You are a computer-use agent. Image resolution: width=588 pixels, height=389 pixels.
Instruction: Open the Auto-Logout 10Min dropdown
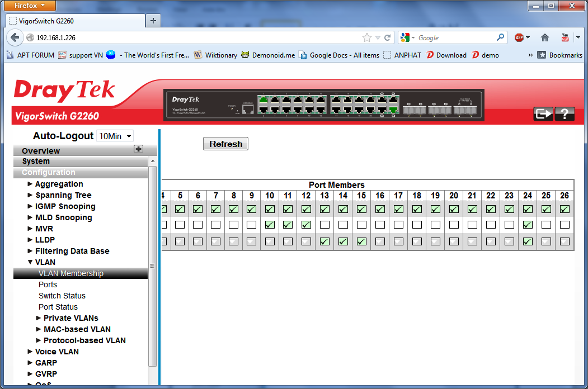pyautogui.click(x=115, y=136)
